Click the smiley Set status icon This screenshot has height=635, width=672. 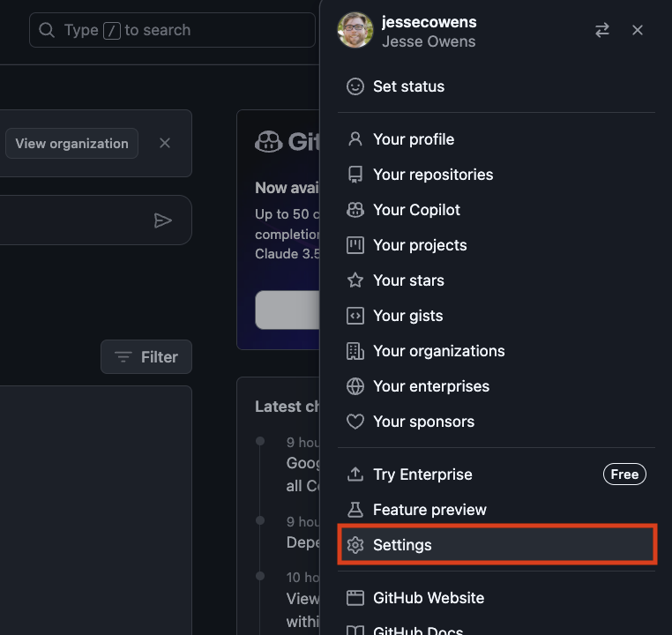click(355, 86)
